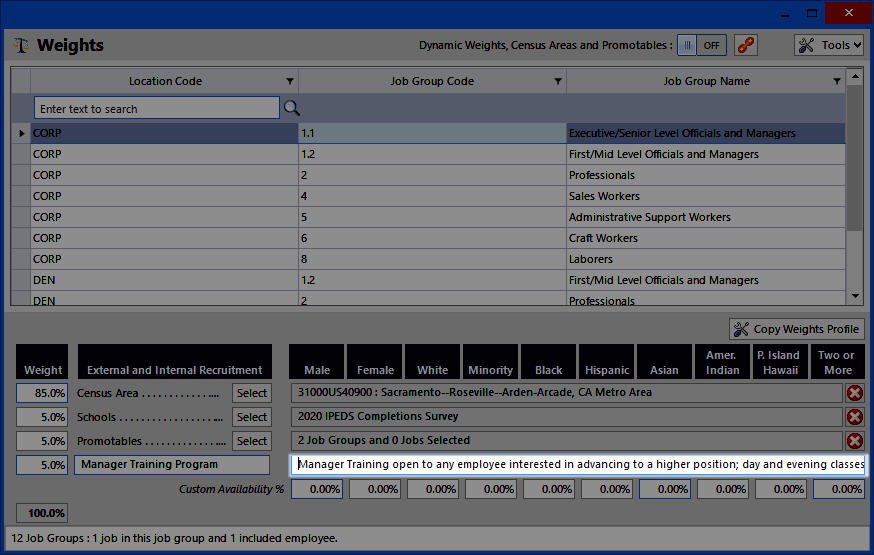Click the row indicator arrow for CORP 1.1
The image size is (874, 555).
point(21,133)
